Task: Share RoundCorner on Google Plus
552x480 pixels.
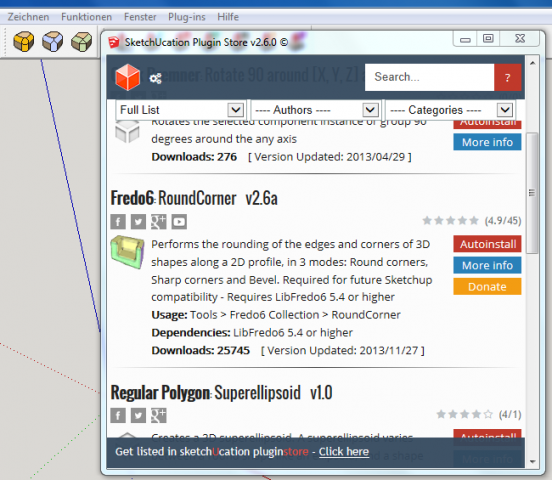Action: point(159,222)
